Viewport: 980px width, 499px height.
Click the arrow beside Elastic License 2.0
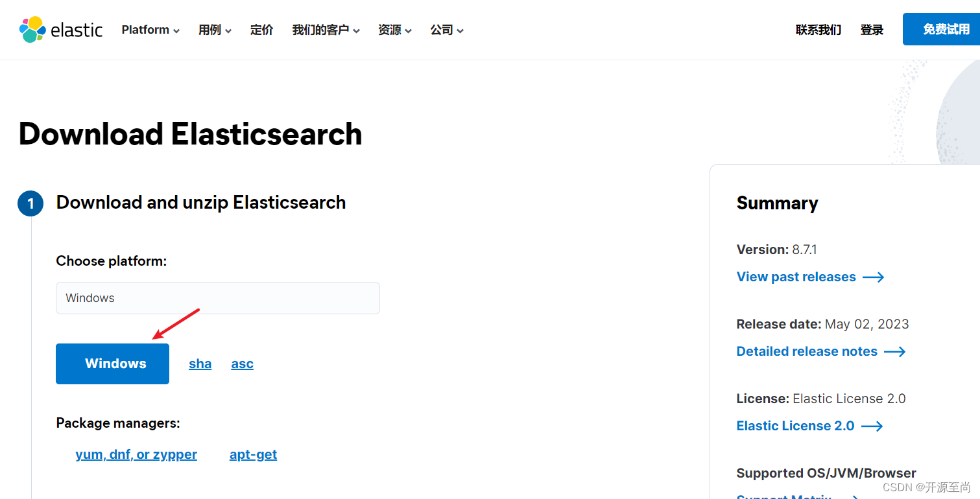[x=872, y=426]
